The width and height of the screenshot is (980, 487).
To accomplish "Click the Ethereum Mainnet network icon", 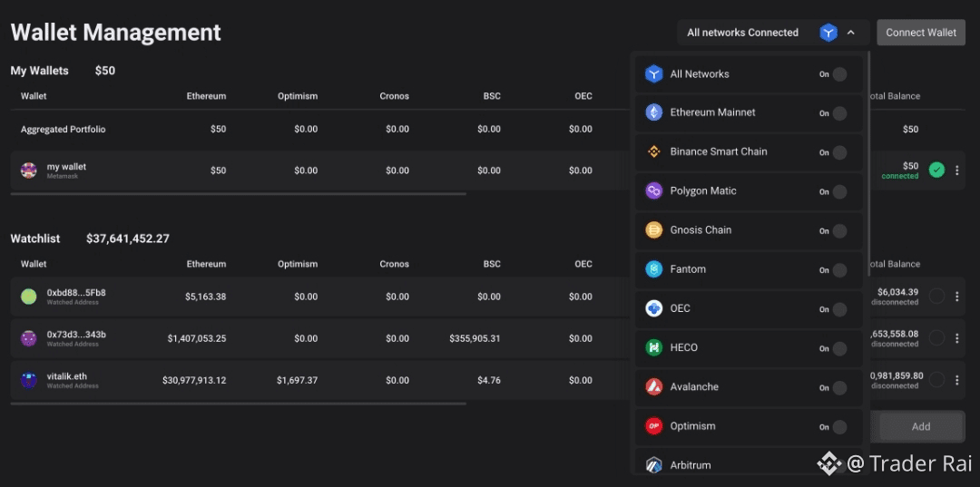I will click(x=653, y=112).
